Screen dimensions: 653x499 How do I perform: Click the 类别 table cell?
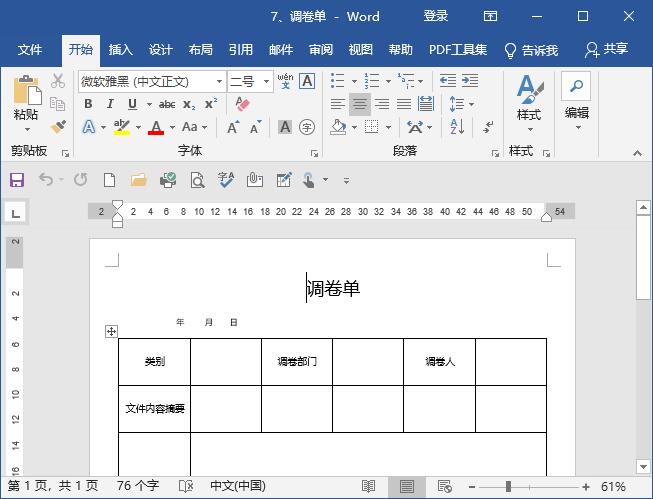coord(155,362)
